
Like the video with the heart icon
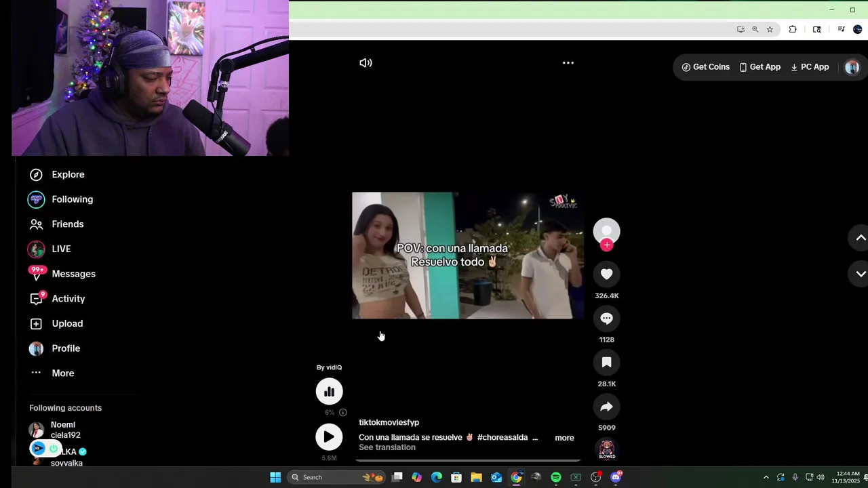pos(607,274)
